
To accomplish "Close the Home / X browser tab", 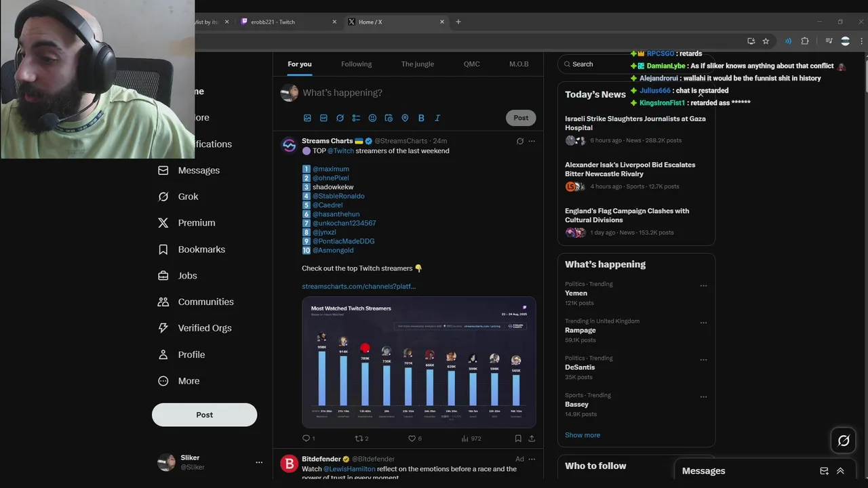I will tap(442, 22).
